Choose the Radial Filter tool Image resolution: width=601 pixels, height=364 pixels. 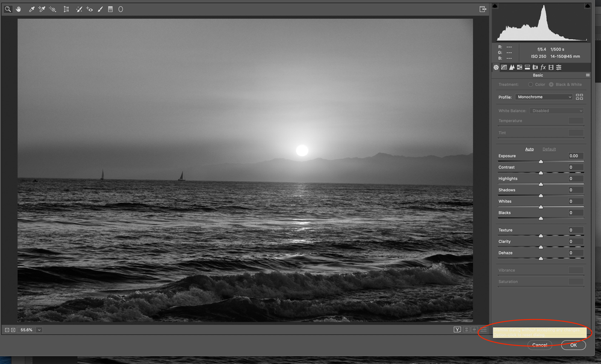pos(120,9)
